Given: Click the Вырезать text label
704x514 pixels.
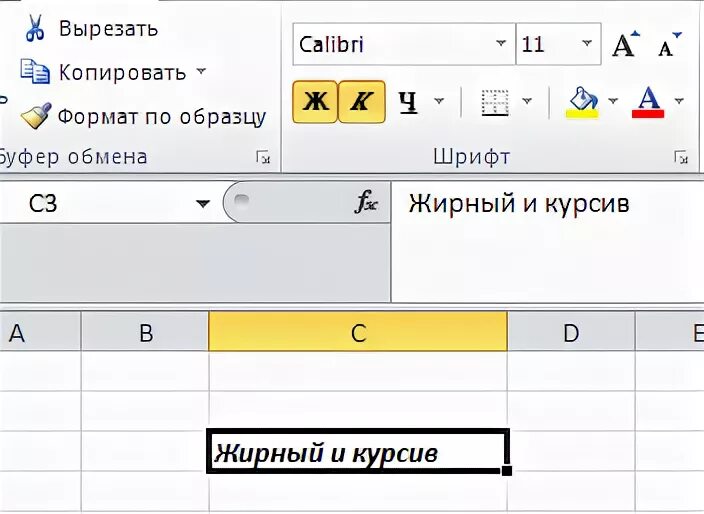Looking at the screenshot, I should pos(108,29).
